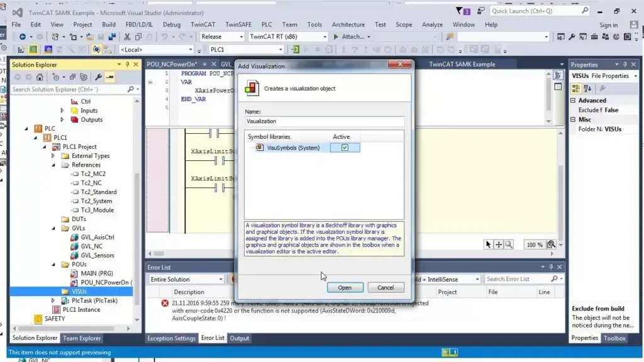Switch to the Output tab
The height and width of the screenshot is (362, 644).
point(240,338)
